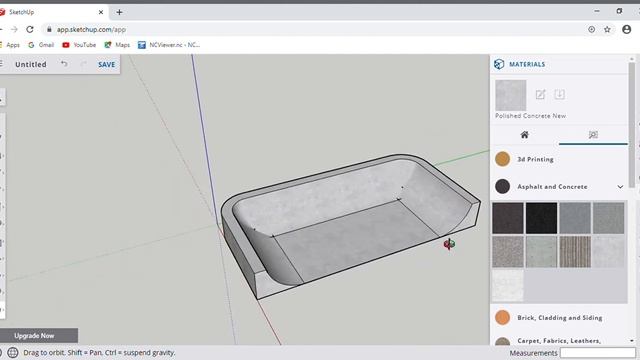Screen dimensions: 640x360
Task: Open the browser profile avatar menu
Action: click(627, 29)
